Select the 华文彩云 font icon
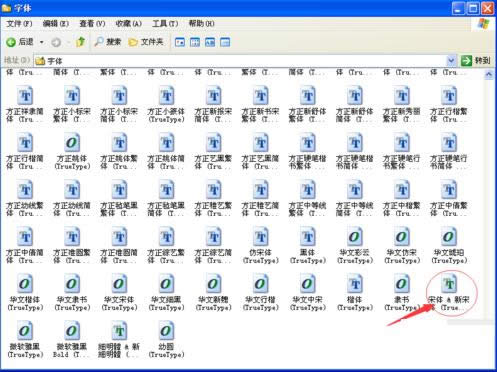The height and width of the screenshot is (372, 497). [x=355, y=237]
